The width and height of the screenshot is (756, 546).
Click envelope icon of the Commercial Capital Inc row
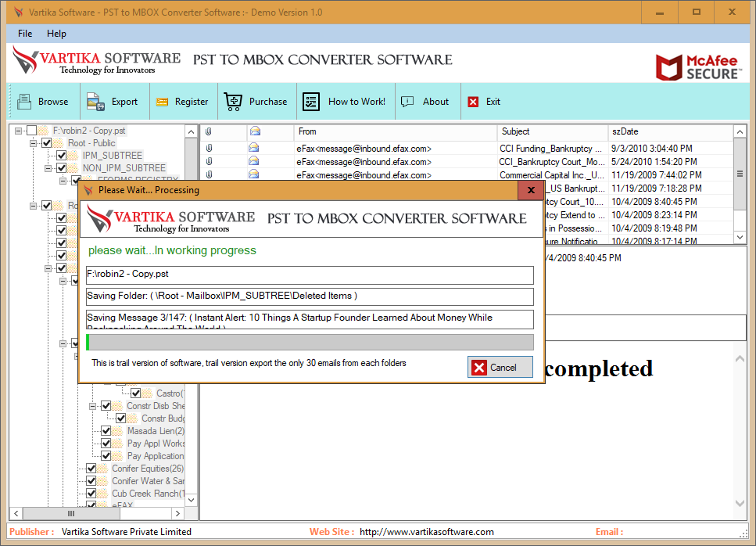(254, 174)
